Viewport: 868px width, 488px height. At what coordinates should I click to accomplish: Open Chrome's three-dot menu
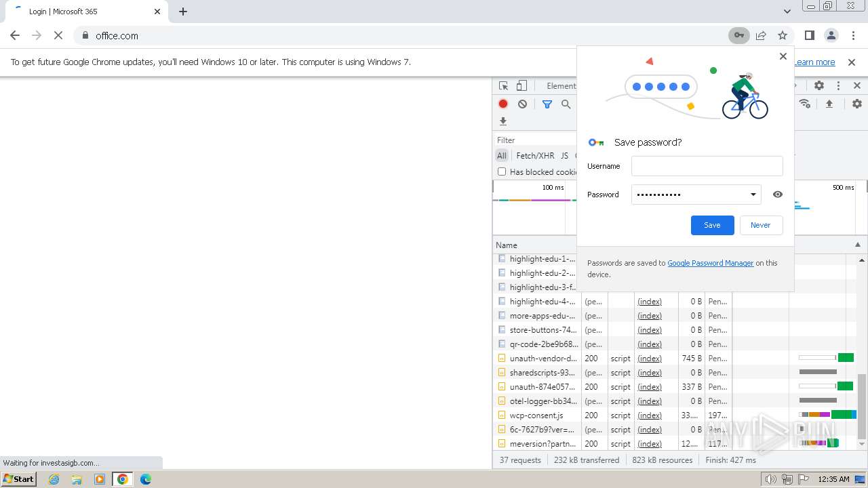854,35
